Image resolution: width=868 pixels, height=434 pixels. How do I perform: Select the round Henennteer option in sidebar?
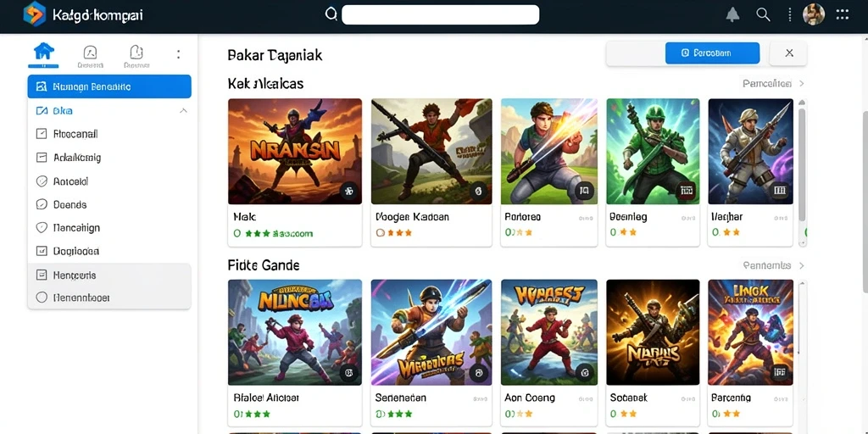coord(42,298)
